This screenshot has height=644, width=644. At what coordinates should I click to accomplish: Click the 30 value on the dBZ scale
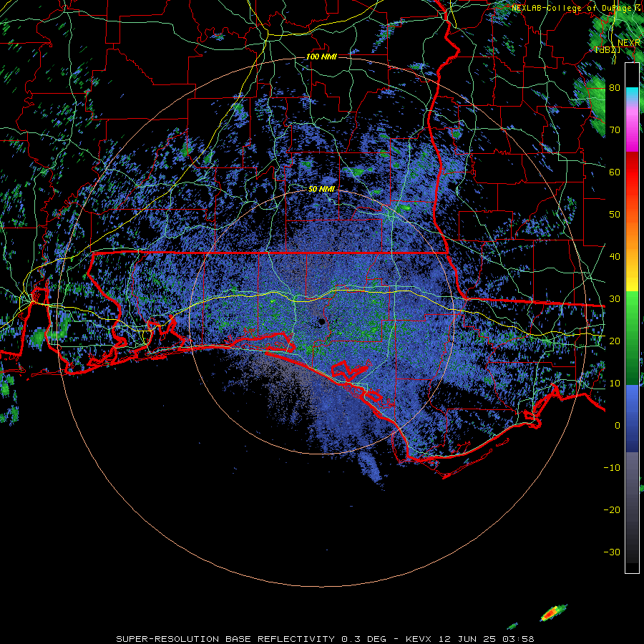615,299
